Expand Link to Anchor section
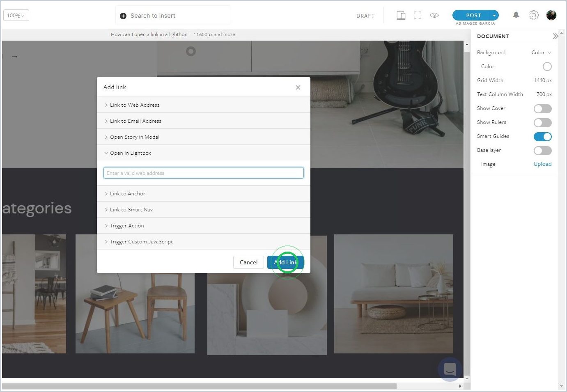567x392 pixels. [x=204, y=194]
